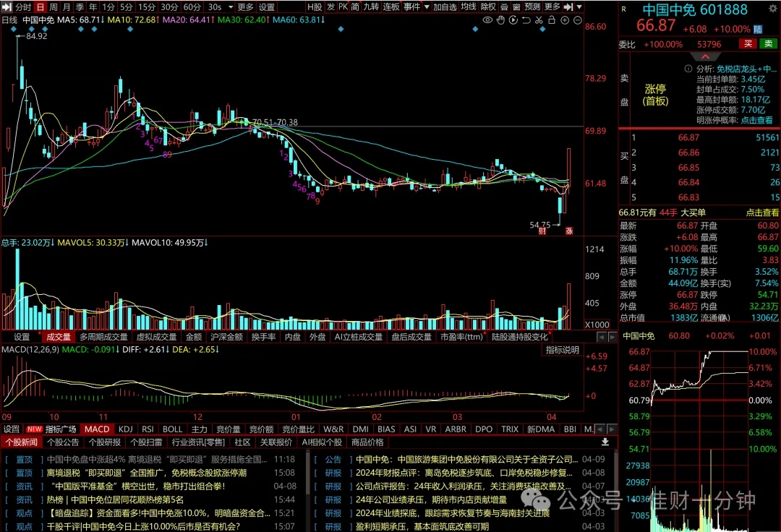This screenshot has height=532, width=781.
Task: Open the settings gear beside stock title
Action: [772, 9]
